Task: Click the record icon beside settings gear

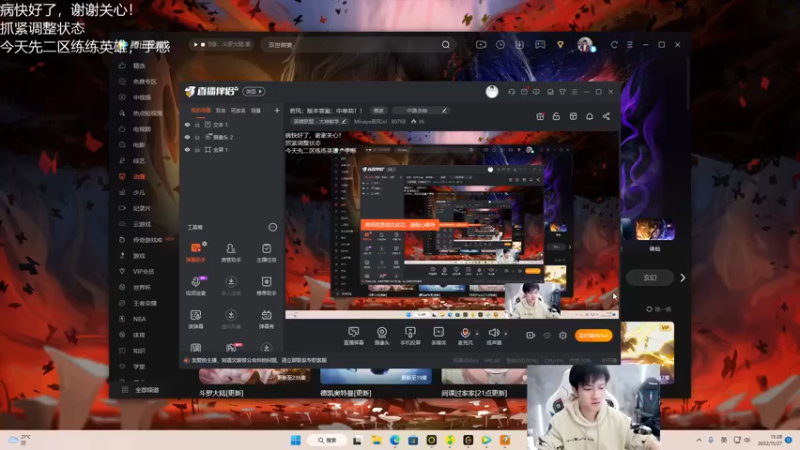Action: (x=531, y=335)
